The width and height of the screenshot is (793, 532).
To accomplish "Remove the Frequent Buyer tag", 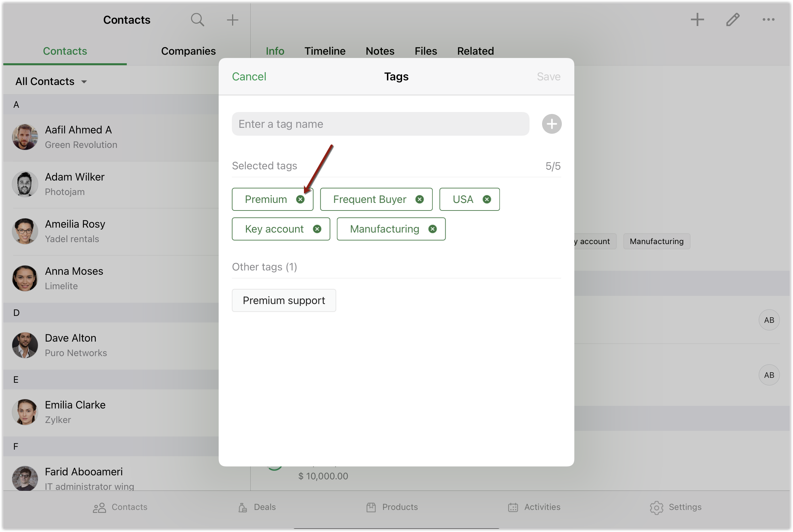I will pos(420,200).
